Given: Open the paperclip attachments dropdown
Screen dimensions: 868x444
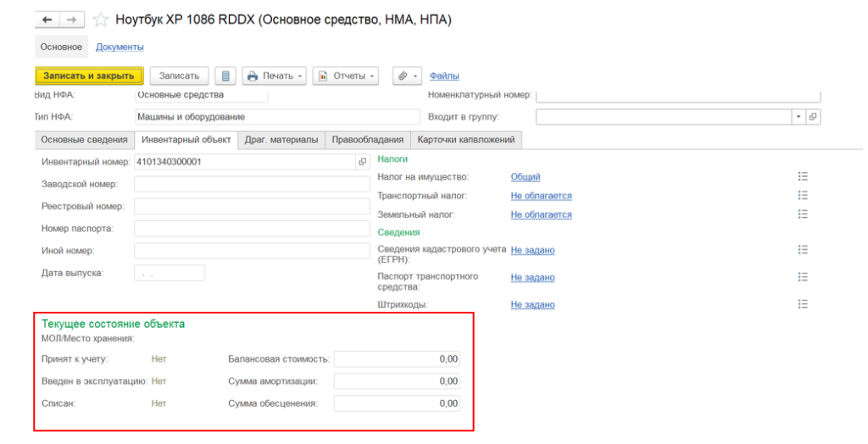Looking at the screenshot, I should 408,76.
